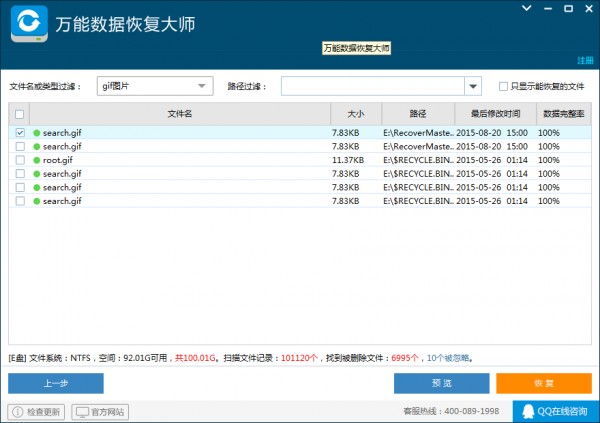Click the orange 恢复 button
600x423 pixels.
tap(543, 383)
